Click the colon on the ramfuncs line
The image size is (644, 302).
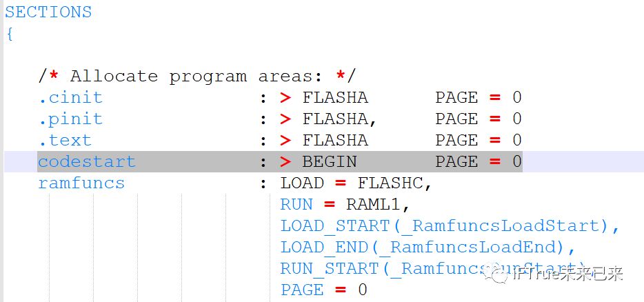263,183
